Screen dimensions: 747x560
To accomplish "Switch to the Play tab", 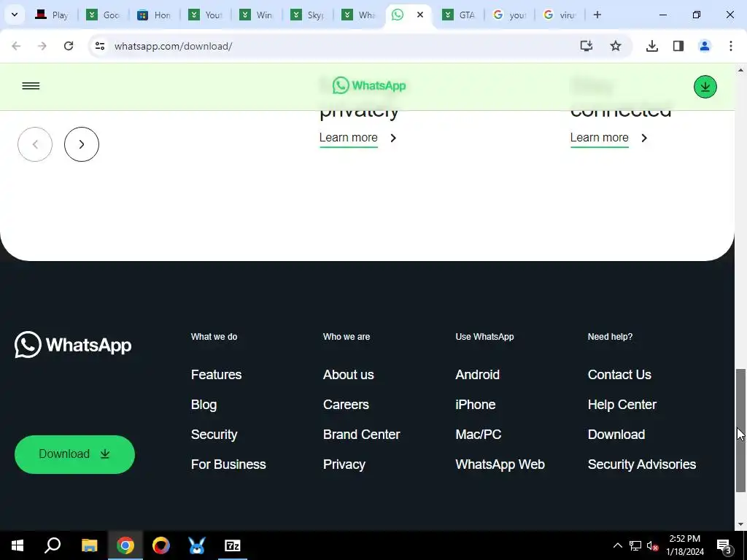I will coord(53,15).
